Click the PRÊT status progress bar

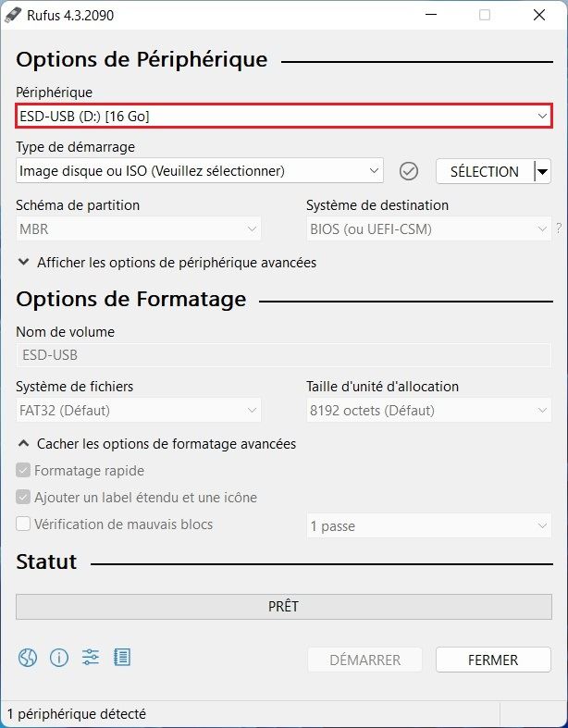pyautogui.click(x=283, y=607)
